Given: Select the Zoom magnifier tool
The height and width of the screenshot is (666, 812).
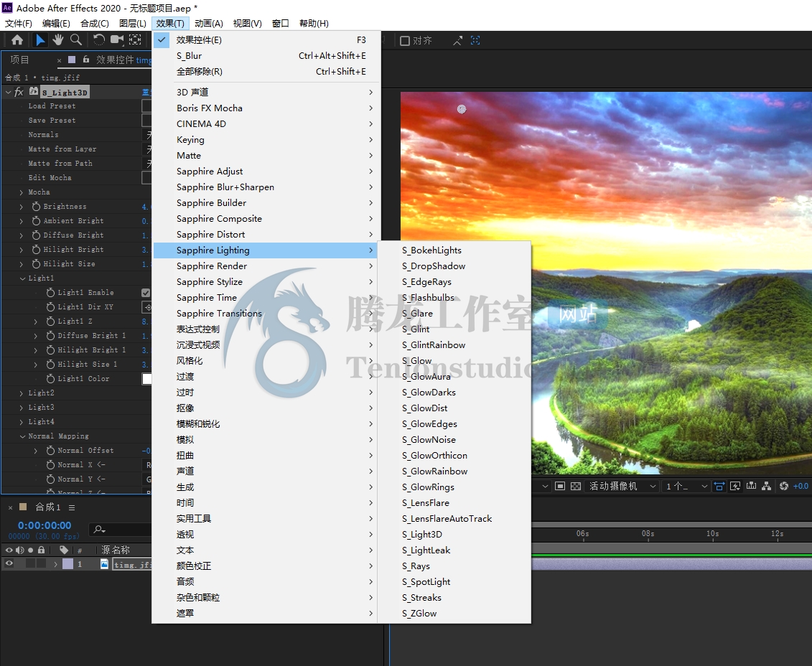Looking at the screenshot, I should coord(76,40).
